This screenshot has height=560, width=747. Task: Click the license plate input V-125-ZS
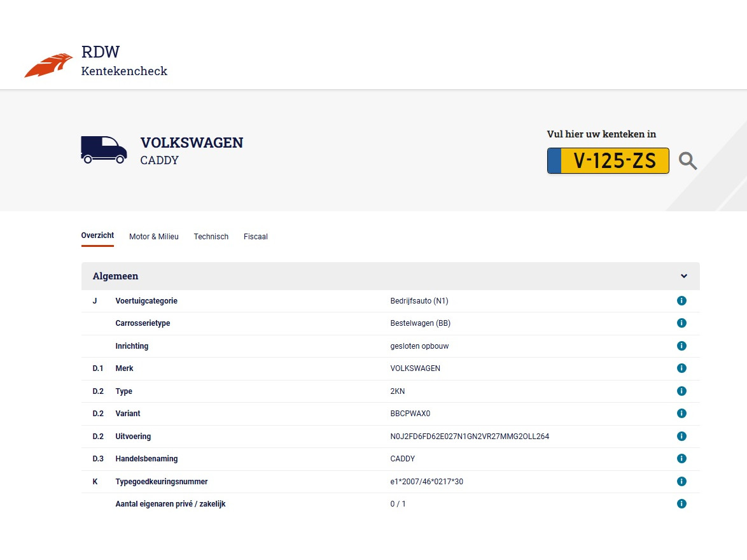pos(608,161)
